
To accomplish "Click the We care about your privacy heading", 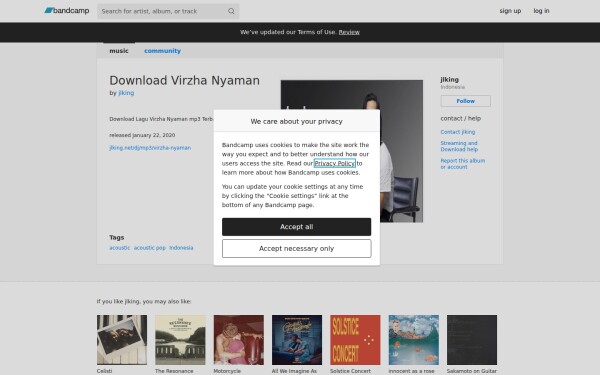I will tap(296, 121).
